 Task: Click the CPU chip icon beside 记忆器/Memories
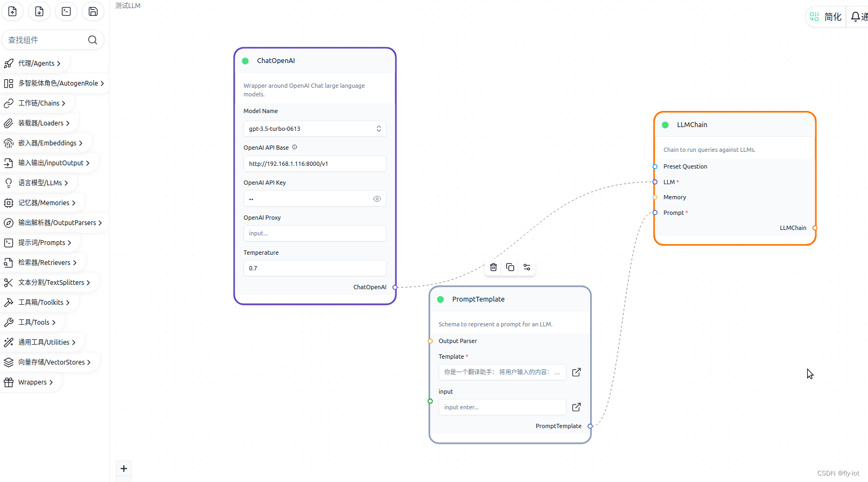coord(9,202)
